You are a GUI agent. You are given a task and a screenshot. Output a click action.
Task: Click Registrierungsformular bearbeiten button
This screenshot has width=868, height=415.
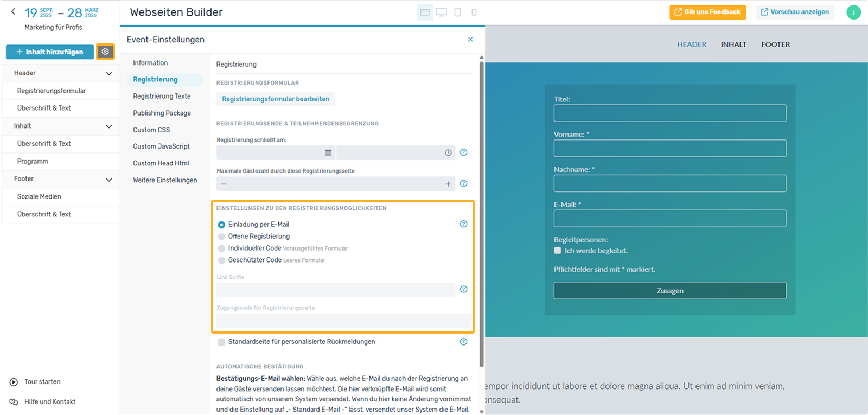click(x=276, y=99)
